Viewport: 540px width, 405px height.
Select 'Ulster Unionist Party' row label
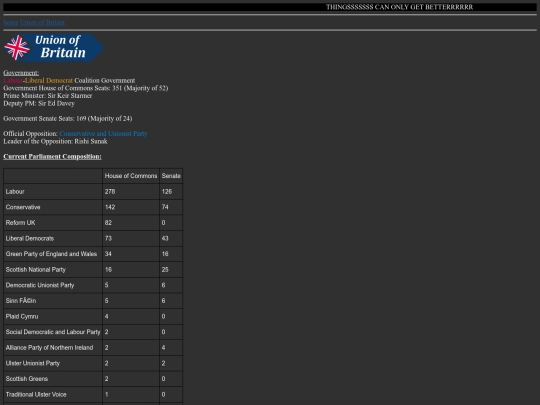coord(33,363)
